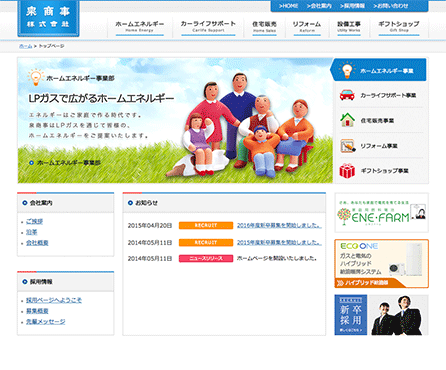
Task: Open the 採用ページへようこそ link
Action: (x=54, y=300)
